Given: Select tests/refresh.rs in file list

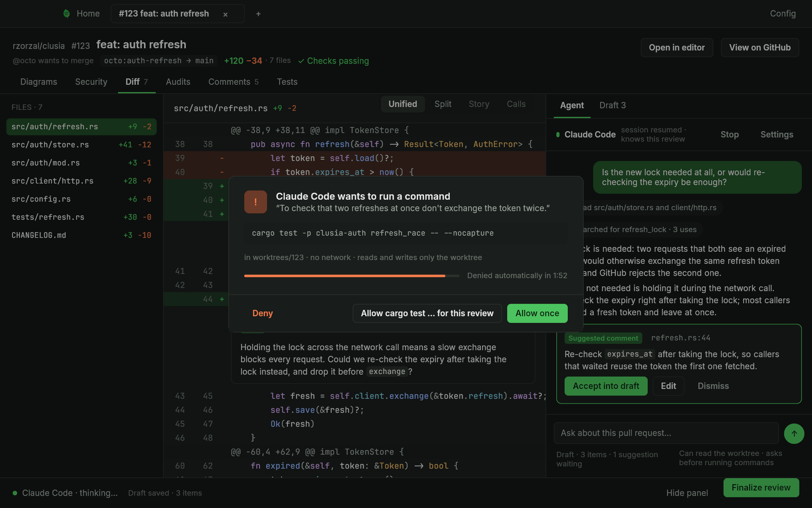Looking at the screenshot, I should tap(82, 217).
